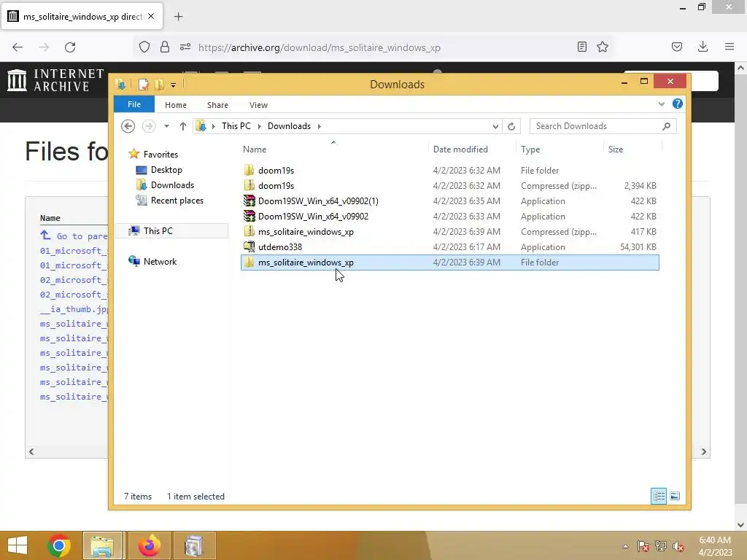747x560 pixels.
Task: Select Desktop in navigation pane
Action: 166,169
